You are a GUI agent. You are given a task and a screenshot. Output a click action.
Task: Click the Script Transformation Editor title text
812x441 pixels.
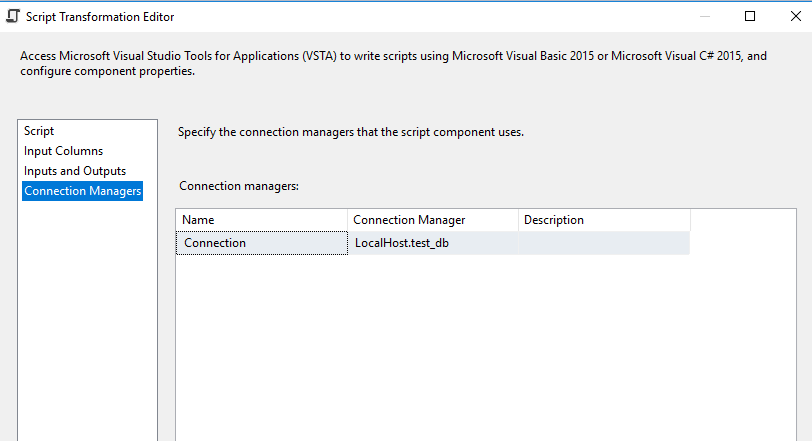point(100,16)
